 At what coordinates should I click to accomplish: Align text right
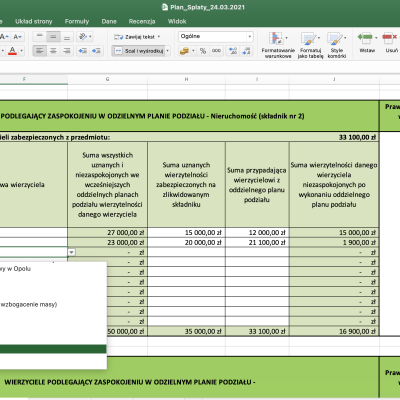pos(67,51)
